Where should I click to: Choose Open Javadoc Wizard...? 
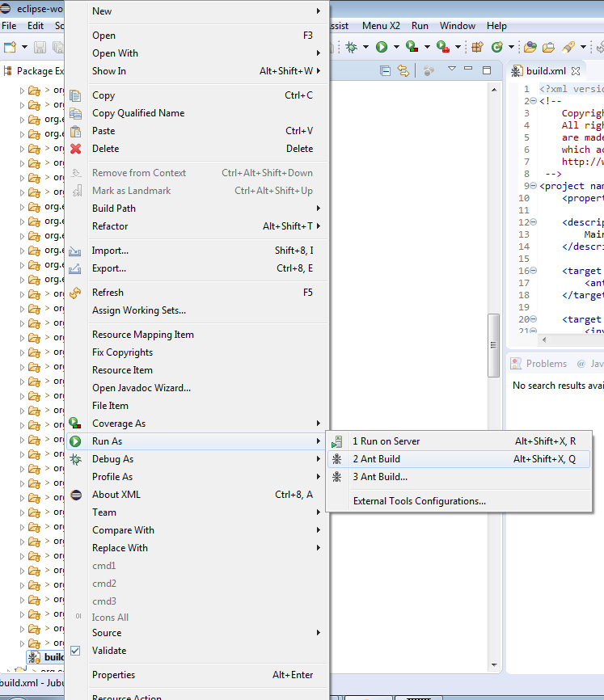click(196, 388)
